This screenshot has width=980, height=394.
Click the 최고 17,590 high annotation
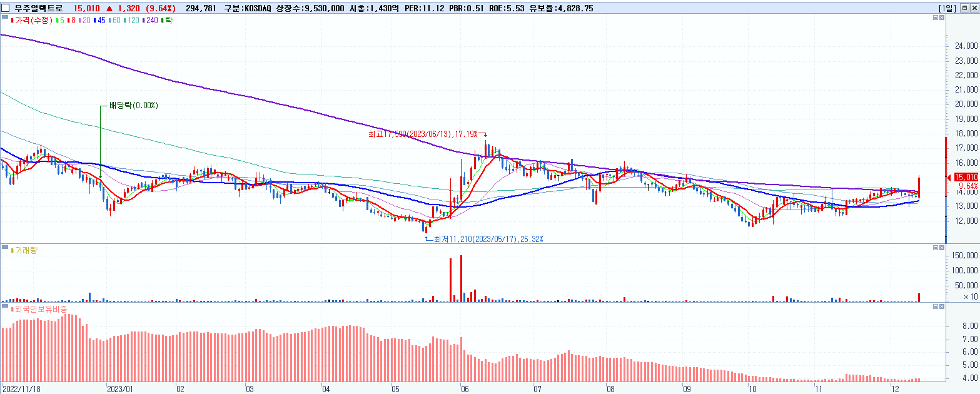coord(423,134)
